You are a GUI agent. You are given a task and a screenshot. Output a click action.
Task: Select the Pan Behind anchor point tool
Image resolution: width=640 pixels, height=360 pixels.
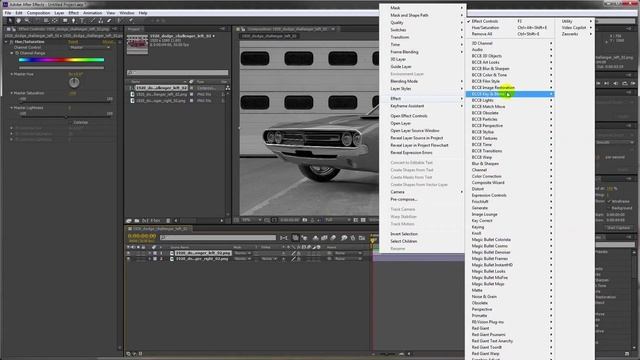(55, 20)
